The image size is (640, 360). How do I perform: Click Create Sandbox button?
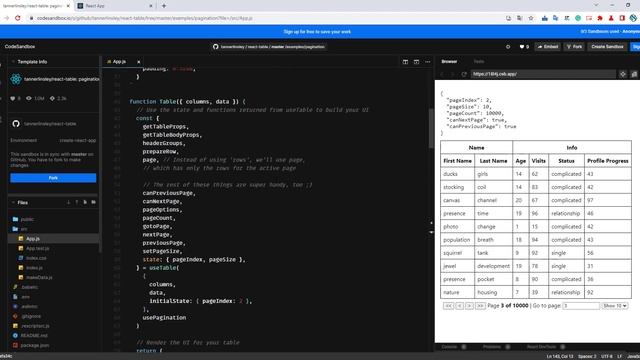(x=607, y=47)
